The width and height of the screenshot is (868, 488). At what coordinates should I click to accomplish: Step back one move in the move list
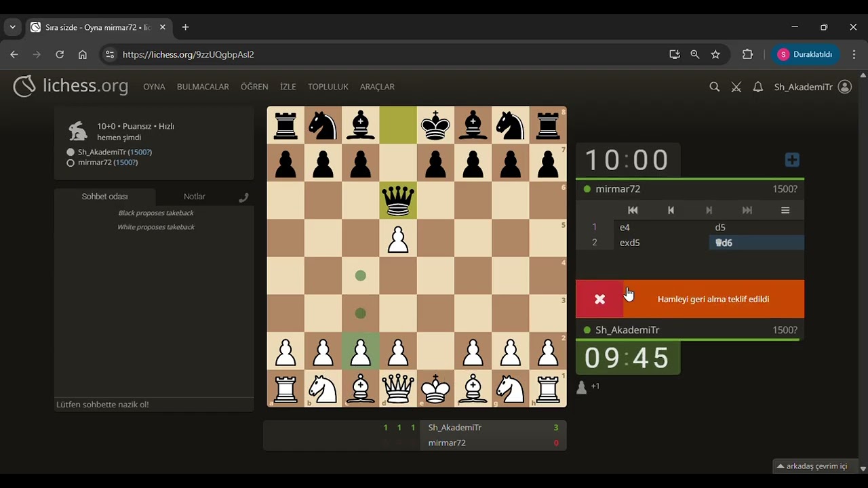(x=671, y=210)
